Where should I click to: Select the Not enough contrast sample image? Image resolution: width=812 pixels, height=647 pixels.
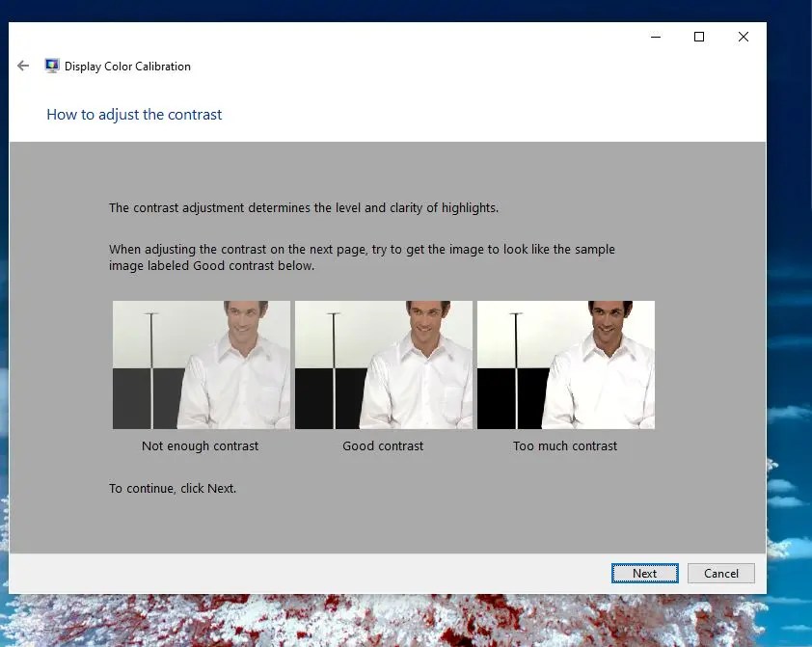pyautogui.click(x=202, y=364)
